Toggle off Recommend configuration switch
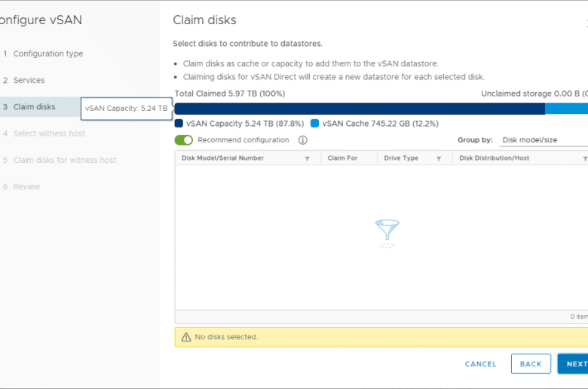 (184, 140)
